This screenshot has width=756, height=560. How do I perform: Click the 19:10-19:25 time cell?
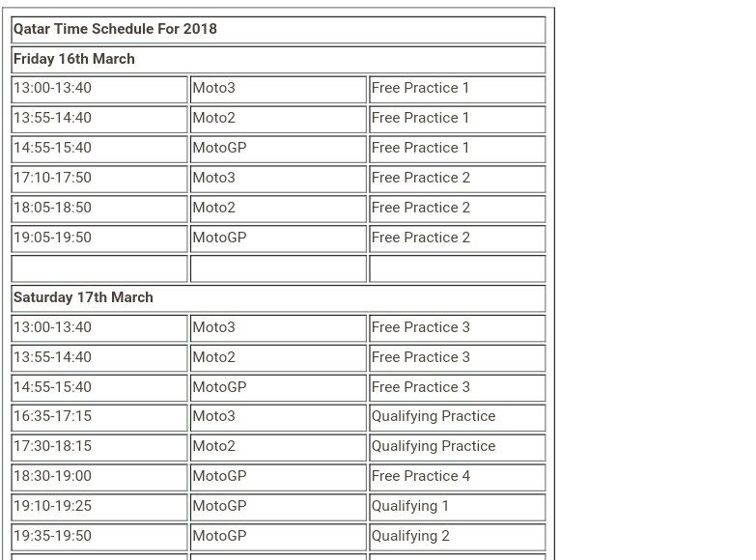coord(52,506)
